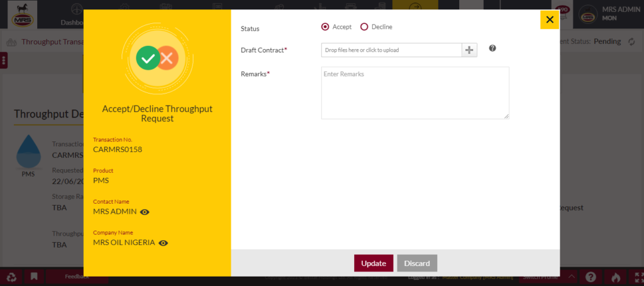This screenshot has width=644, height=286.
Task: Open the help tooltip beside Draft Contract
Action: 492,48
